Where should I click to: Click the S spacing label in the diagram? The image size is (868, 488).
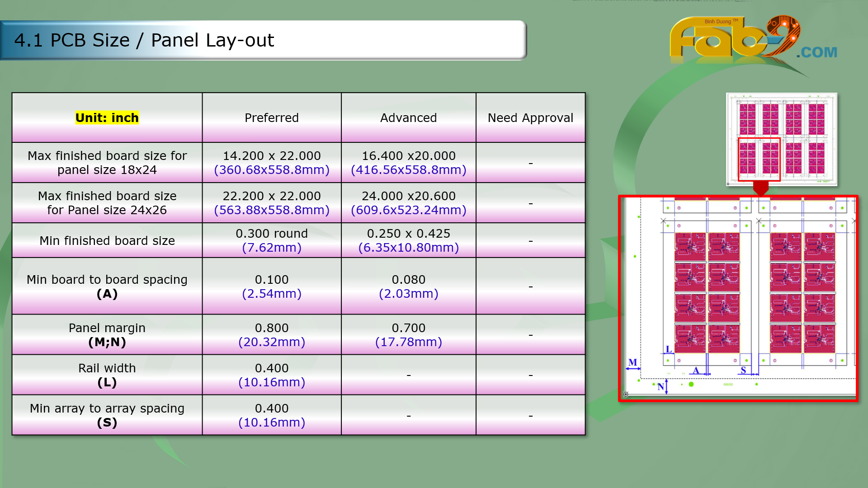pyautogui.click(x=743, y=371)
